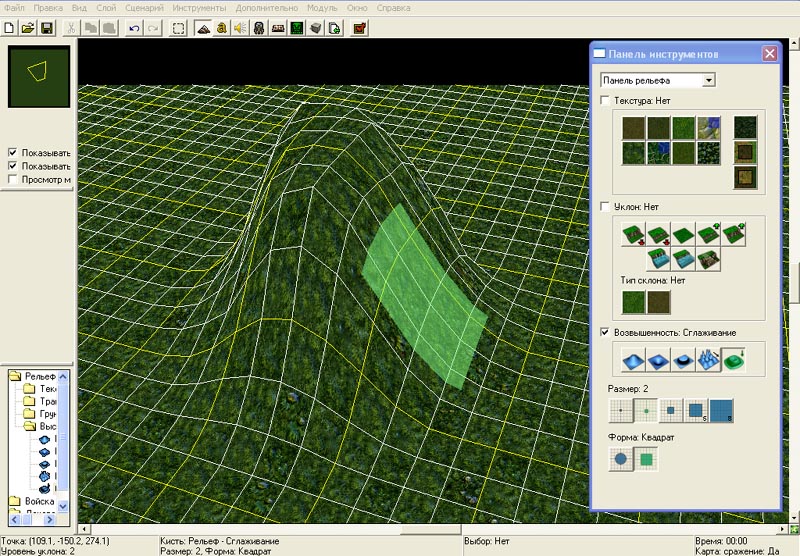
Task: Enable the Уклон checkbox
Action: tap(605, 206)
